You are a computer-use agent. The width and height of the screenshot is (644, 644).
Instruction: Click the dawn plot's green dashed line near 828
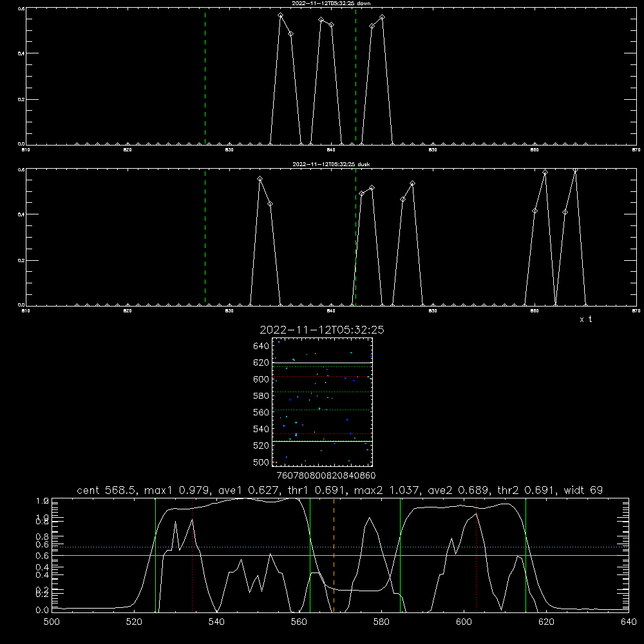click(x=205, y=76)
